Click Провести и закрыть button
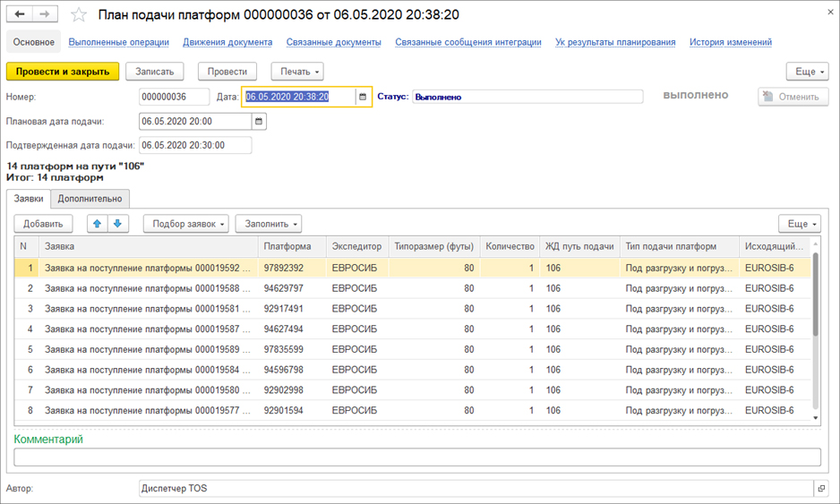 click(x=63, y=72)
